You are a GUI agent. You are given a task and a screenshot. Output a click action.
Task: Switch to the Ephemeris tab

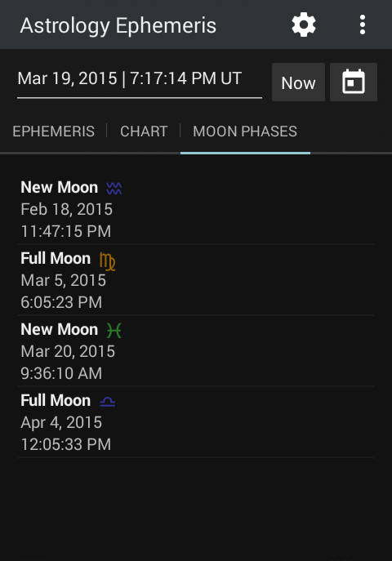[x=54, y=131]
